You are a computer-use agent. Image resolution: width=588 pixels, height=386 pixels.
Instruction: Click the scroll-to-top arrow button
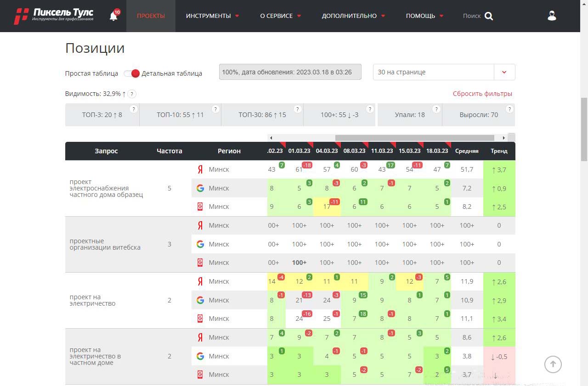(553, 364)
